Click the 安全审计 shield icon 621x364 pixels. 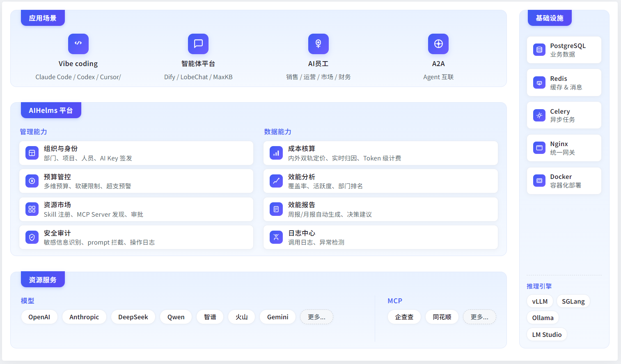click(32, 237)
